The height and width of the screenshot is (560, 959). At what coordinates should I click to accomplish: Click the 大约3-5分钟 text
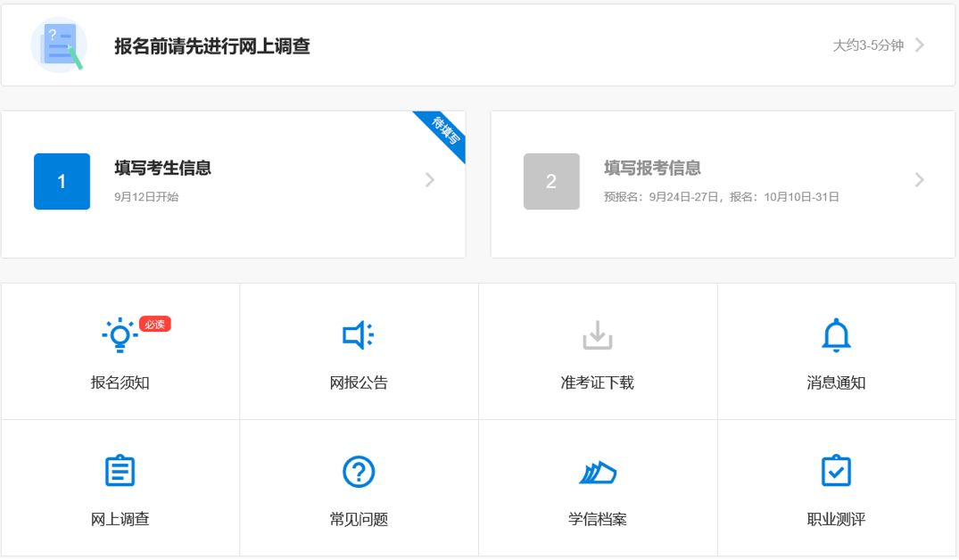pos(867,45)
